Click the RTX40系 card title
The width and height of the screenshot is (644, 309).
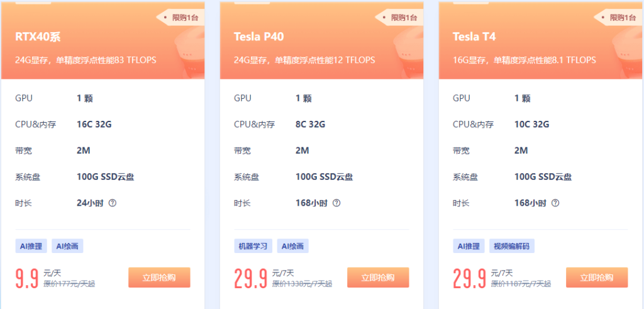pos(38,37)
